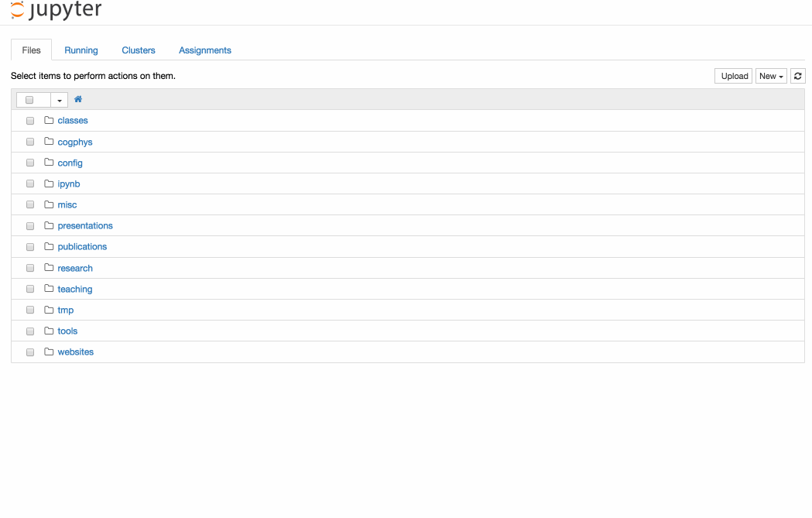Open the teaching folder link

(x=75, y=289)
